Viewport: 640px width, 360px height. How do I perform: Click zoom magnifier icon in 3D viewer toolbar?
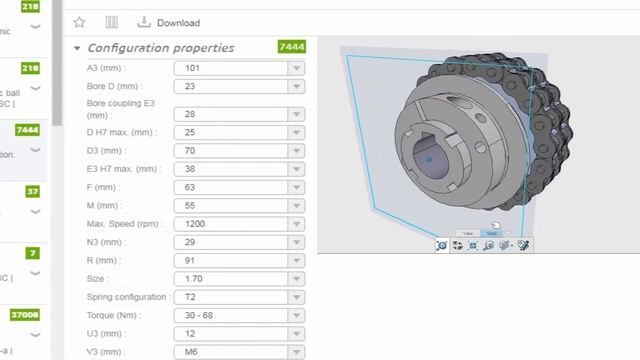coord(489,246)
